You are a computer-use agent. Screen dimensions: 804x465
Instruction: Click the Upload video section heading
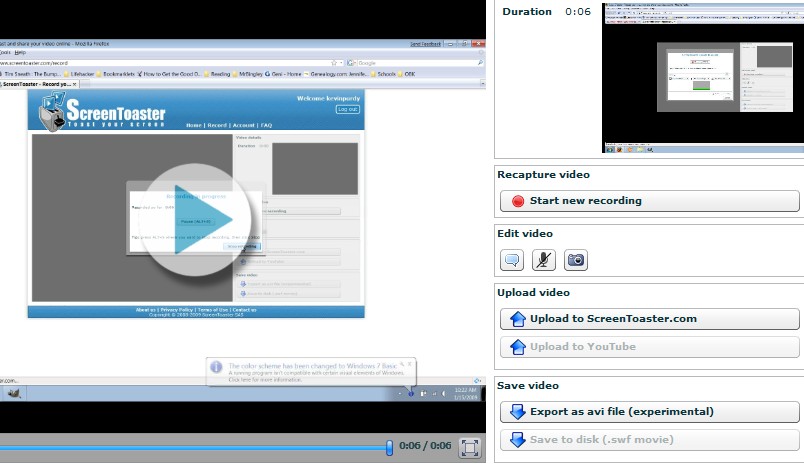coord(533,293)
